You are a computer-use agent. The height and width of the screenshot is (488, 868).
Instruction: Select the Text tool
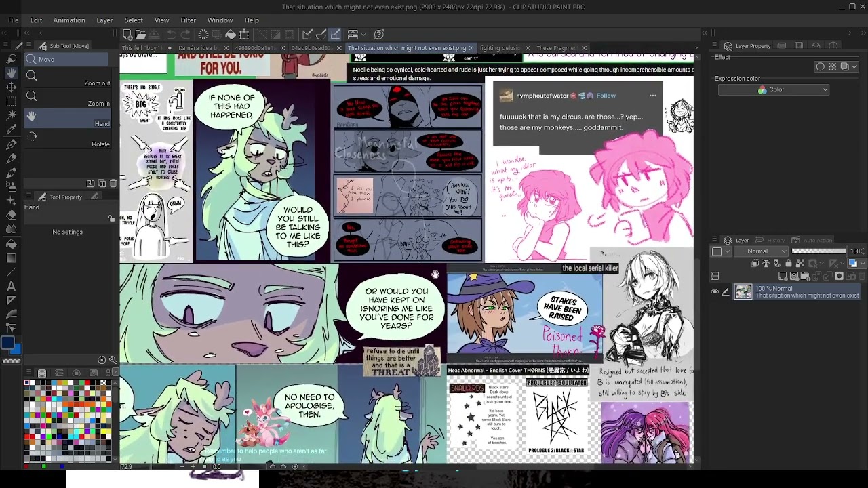12,286
